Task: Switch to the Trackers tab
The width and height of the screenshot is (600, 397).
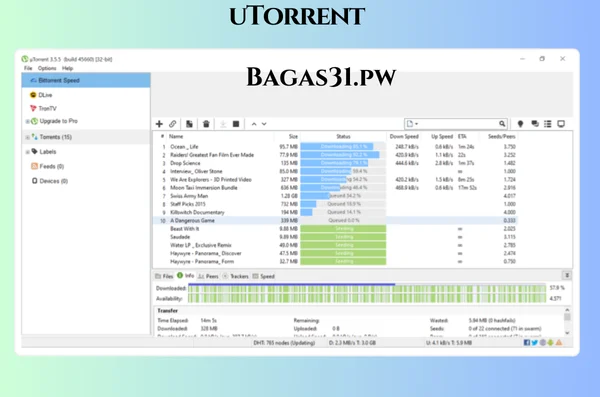Action: pos(235,276)
